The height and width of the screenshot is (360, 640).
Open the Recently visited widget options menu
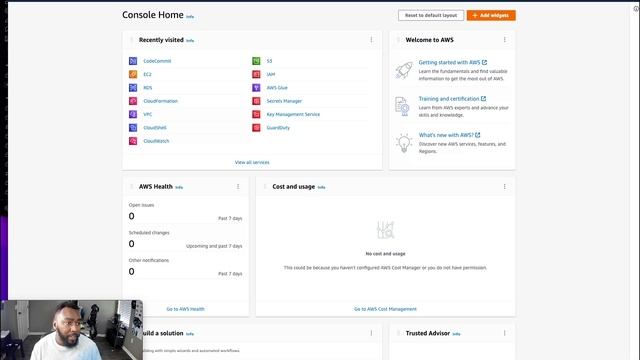pos(371,40)
